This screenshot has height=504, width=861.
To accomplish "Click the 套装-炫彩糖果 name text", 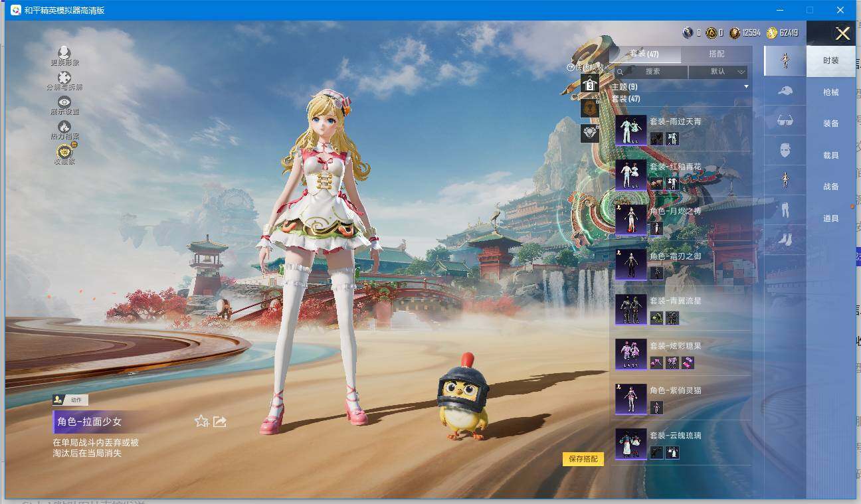I will [x=675, y=346].
